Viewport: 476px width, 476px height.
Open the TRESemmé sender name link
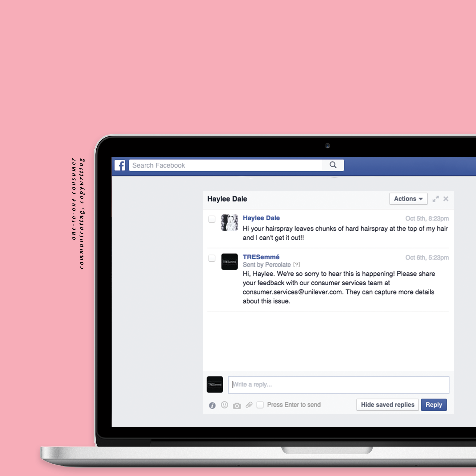(x=261, y=257)
